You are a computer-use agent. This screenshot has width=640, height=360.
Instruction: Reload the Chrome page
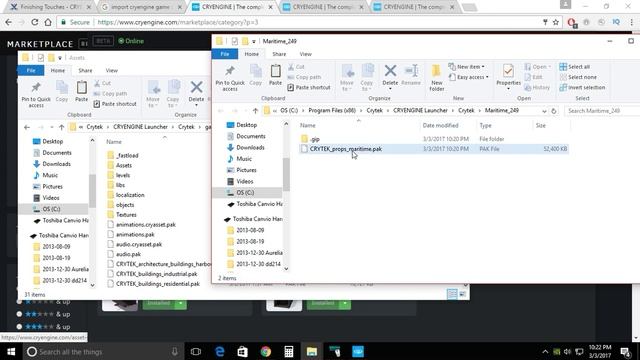pos(35,22)
